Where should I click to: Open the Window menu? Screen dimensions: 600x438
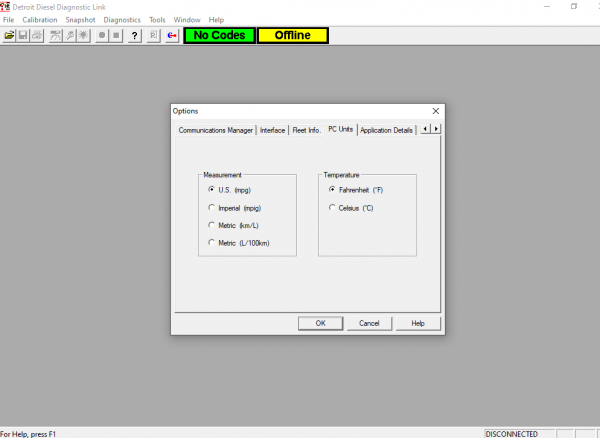coord(187,20)
